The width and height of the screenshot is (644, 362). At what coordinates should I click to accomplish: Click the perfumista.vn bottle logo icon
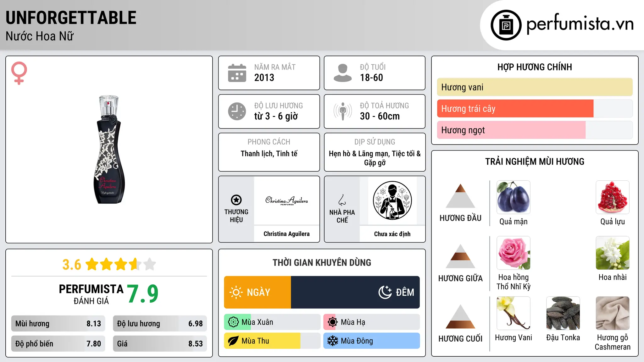(506, 25)
